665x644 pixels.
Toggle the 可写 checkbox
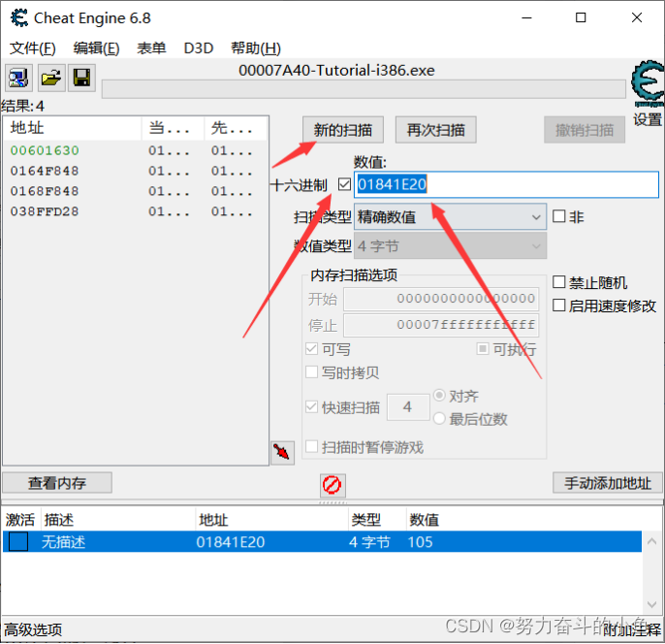coord(312,349)
